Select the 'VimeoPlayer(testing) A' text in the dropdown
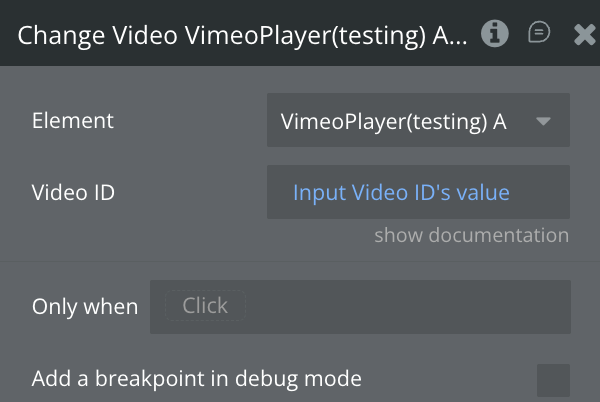Viewport: 600px width, 402px height. [393, 121]
